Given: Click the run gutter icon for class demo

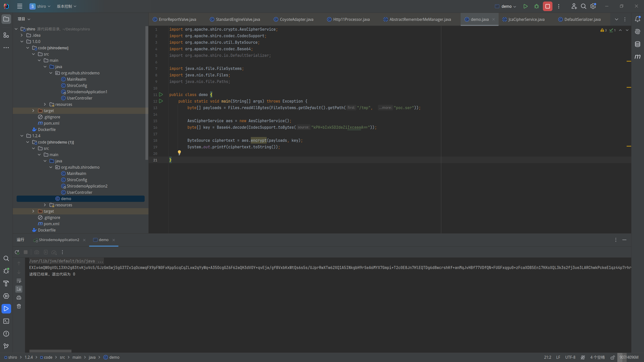Looking at the screenshot, I should coord(161,95).
